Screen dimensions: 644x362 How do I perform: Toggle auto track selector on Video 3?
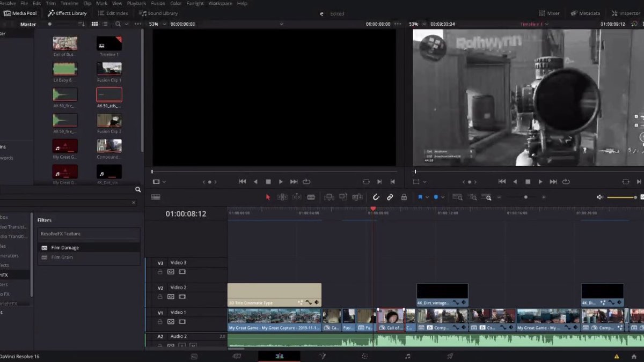[171, 272]
